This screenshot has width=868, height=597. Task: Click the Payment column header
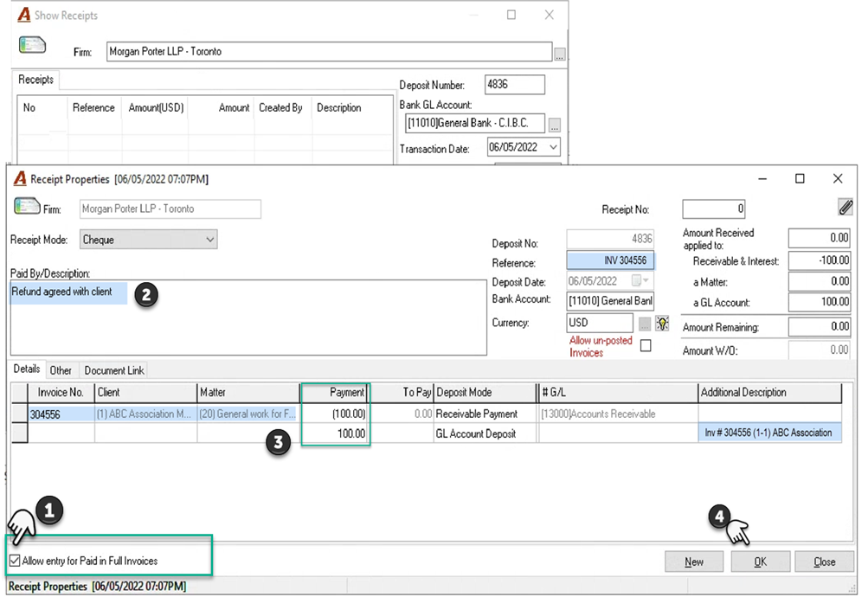tap(336, 392)
